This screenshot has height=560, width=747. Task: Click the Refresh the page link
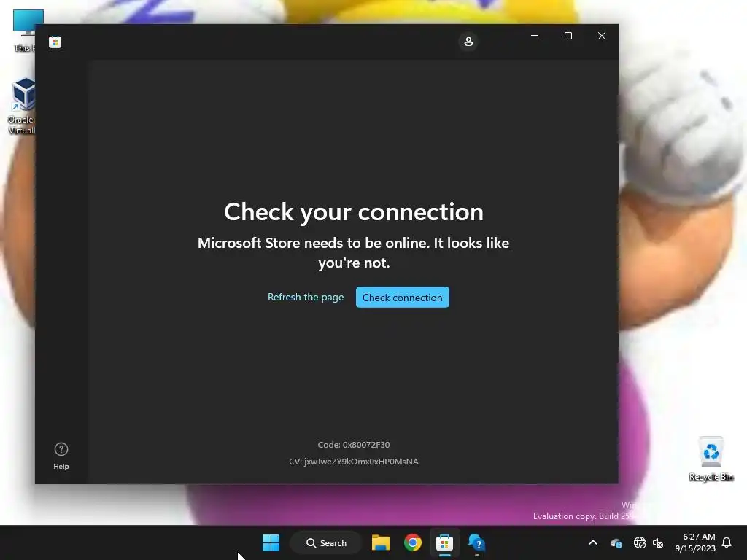[x=306, y=297]
